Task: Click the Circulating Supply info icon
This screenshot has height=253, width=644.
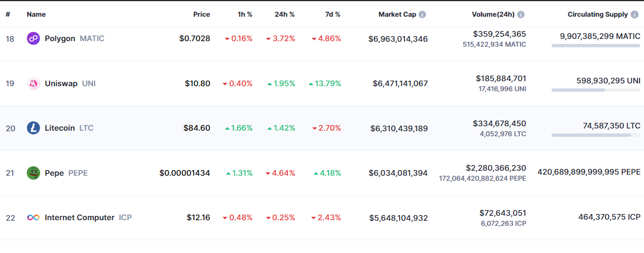Action: [636, 14]
